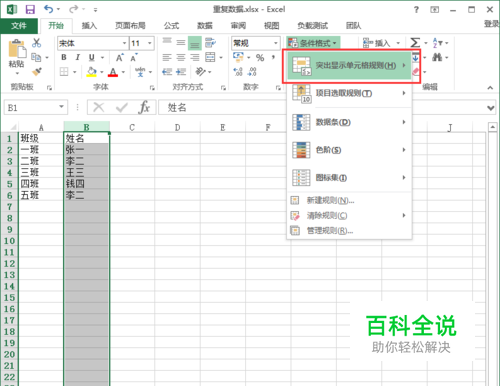Apply percent style

tap(260, 58)
